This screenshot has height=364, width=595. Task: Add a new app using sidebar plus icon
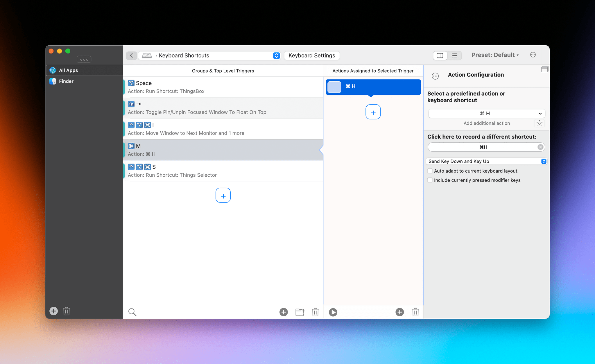pos(53,311)
